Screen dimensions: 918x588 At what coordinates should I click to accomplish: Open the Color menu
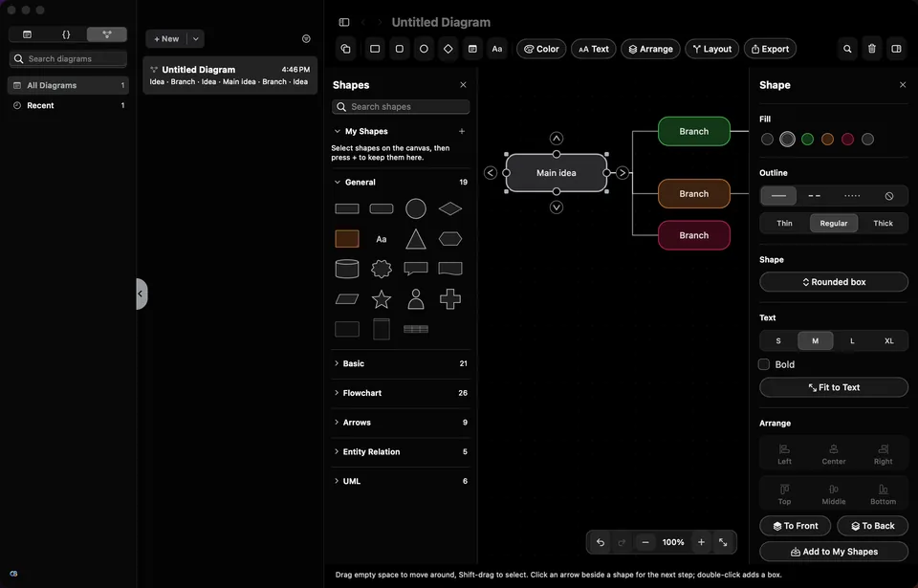pos(541,49)
